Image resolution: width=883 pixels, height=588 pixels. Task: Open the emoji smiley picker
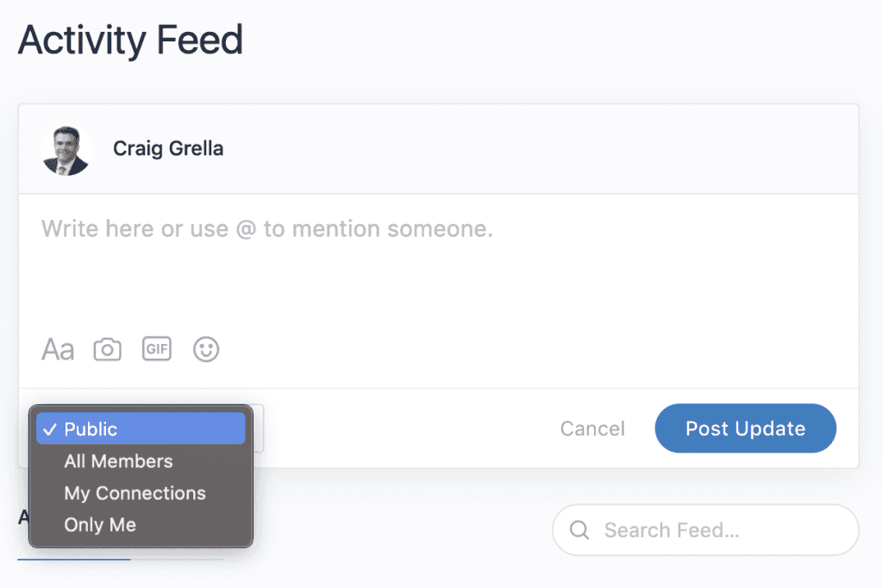coord(206,349)
